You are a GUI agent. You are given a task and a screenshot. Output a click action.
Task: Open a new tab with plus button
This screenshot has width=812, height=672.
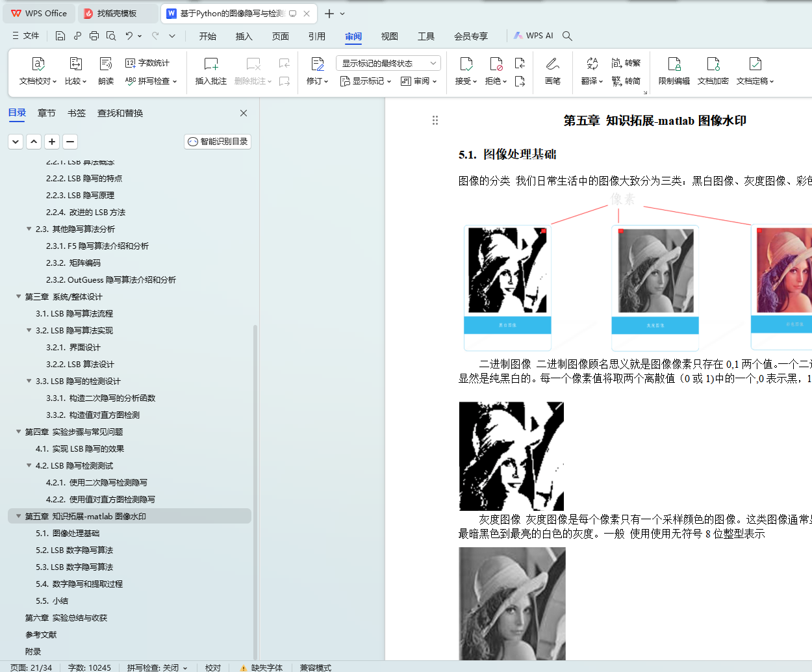(329, 13)
